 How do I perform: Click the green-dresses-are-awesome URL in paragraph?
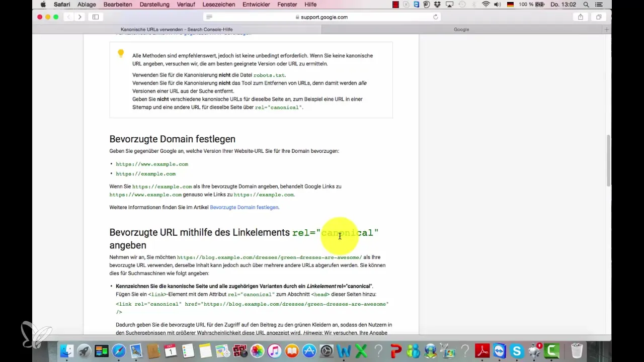(x=269, y=257)
